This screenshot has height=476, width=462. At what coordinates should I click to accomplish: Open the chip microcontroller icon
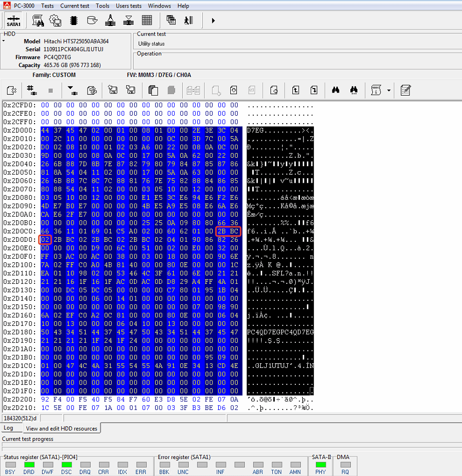[74, 21]
